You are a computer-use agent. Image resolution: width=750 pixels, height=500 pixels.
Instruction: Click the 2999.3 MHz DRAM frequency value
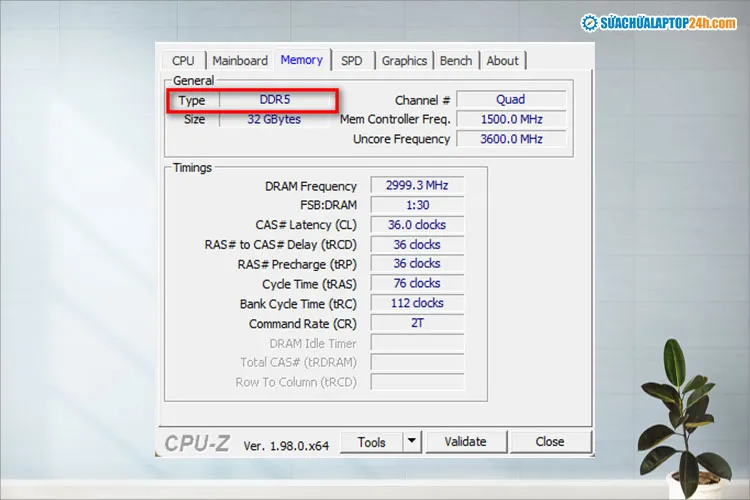417,185
